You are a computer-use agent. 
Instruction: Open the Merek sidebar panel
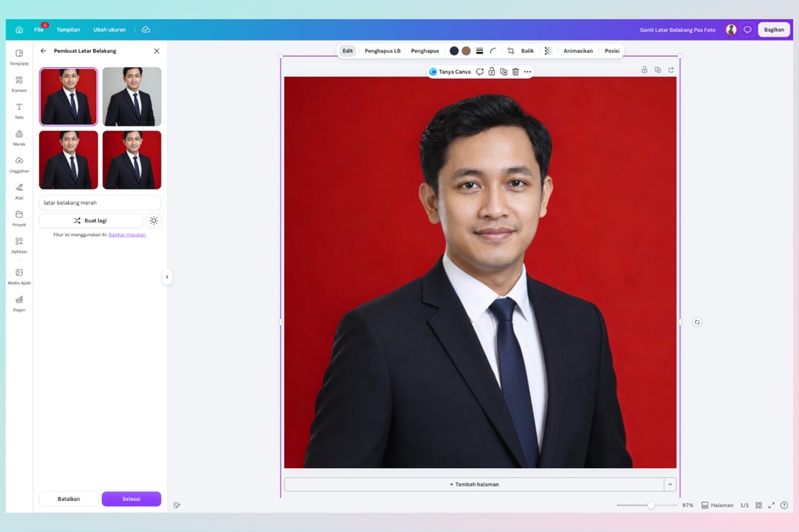pyautogui.click(x=19, y=137)
